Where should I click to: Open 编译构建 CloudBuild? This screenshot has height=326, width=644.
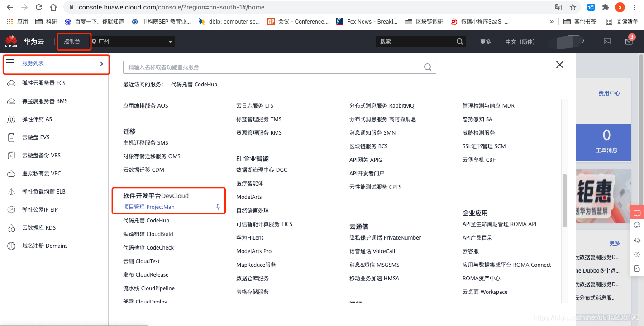coord(148,234)
